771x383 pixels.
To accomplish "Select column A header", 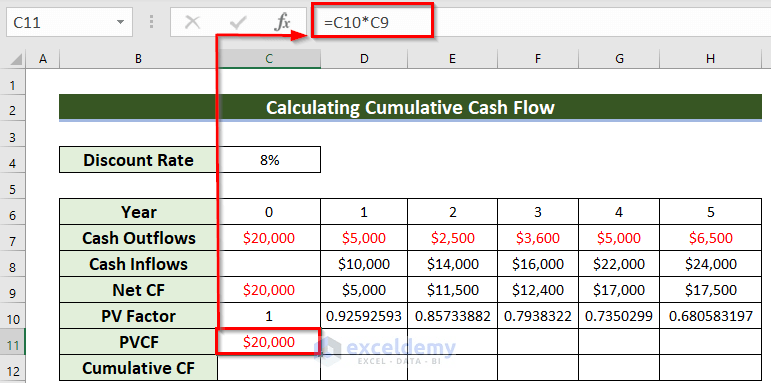I will (x=43, y=59).
